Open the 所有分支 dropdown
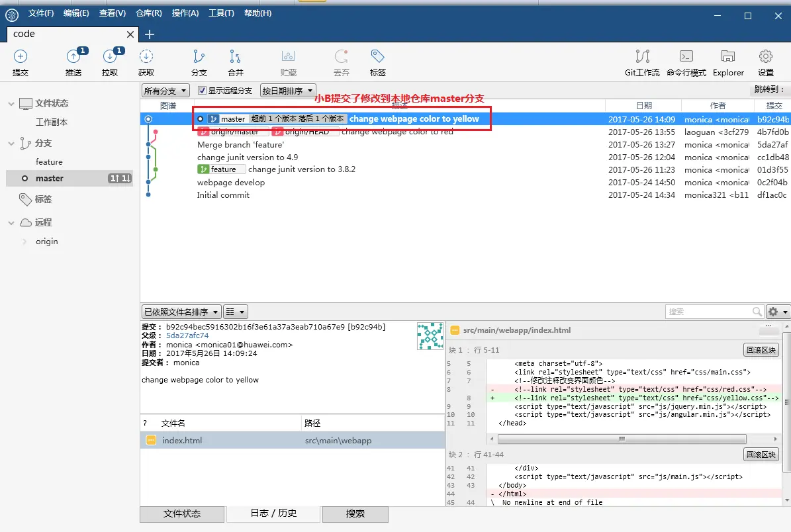Viewport: 791px width, 532px height. click(165, 91)
